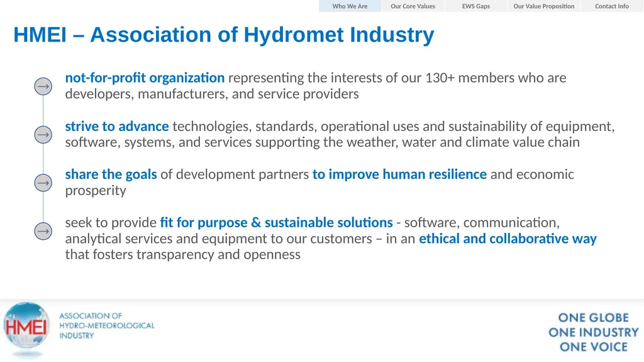Click the text 'share the goals'

click(x=111, y=174)
